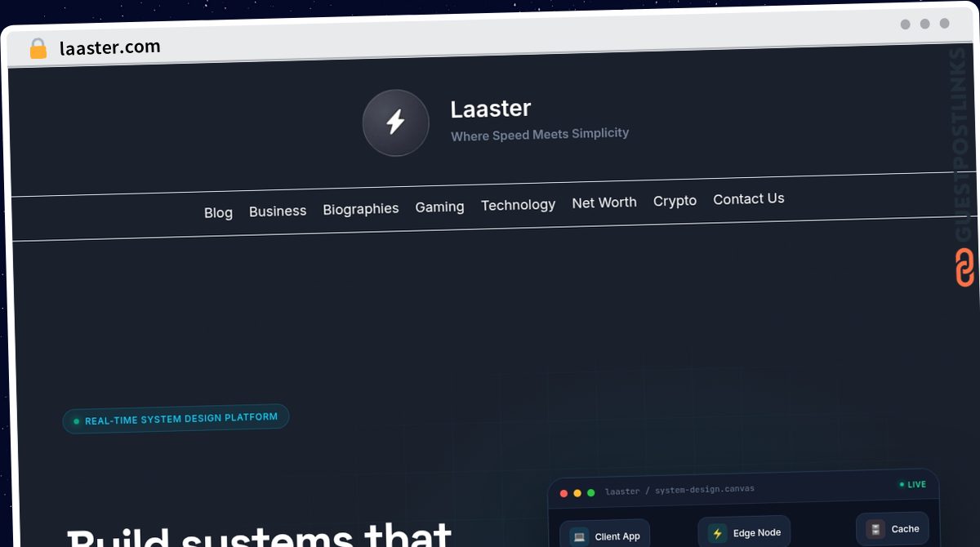Image resolution: width=980 pixels, height=547 pixels.
Task: Click the Client App node
Action: tap(605, 536)
